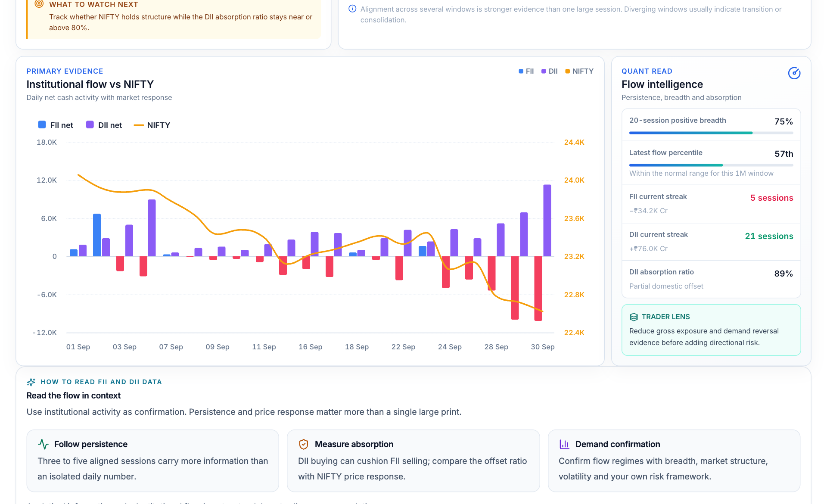Viewport: 827px width, 504px height.
Task: Click the target icon beside What to Watch Next
Action: pos(39,4)
